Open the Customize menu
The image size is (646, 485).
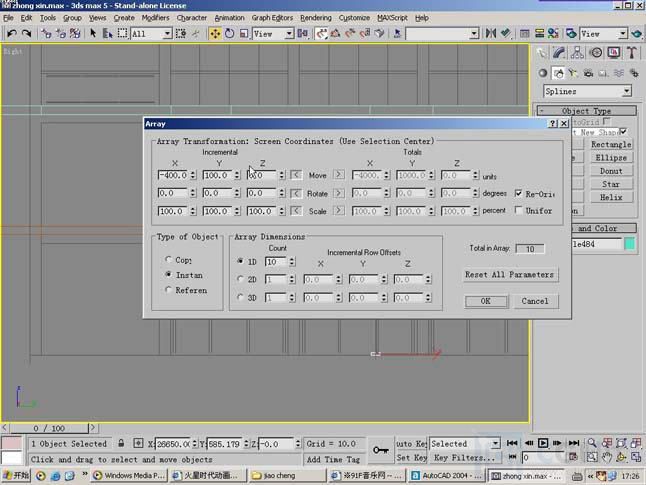click(354, 18)
